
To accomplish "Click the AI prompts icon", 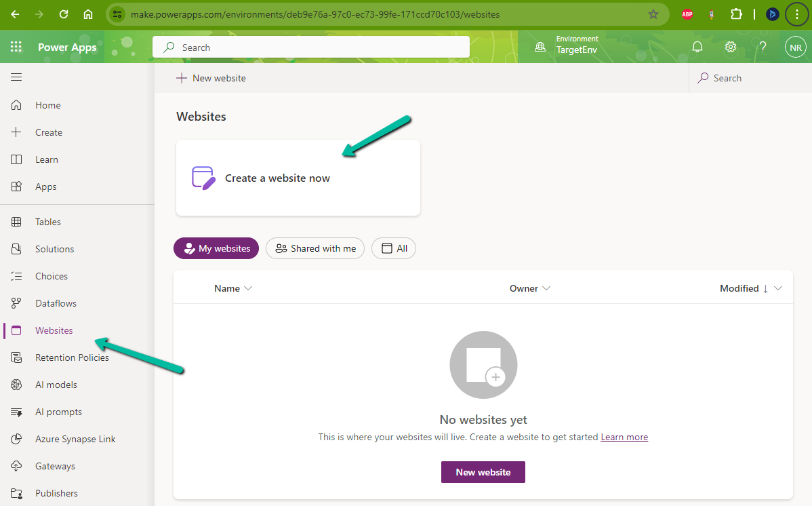I will (16, 412).
